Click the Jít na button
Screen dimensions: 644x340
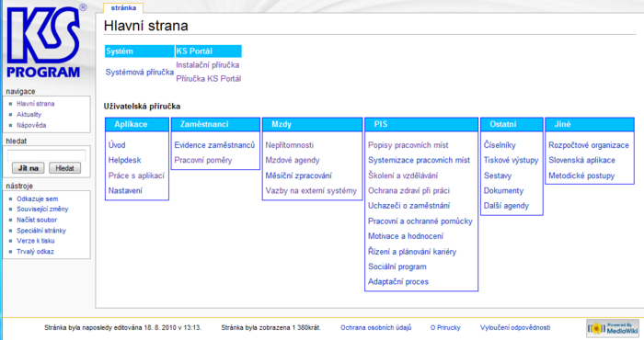tap(29, 168)
